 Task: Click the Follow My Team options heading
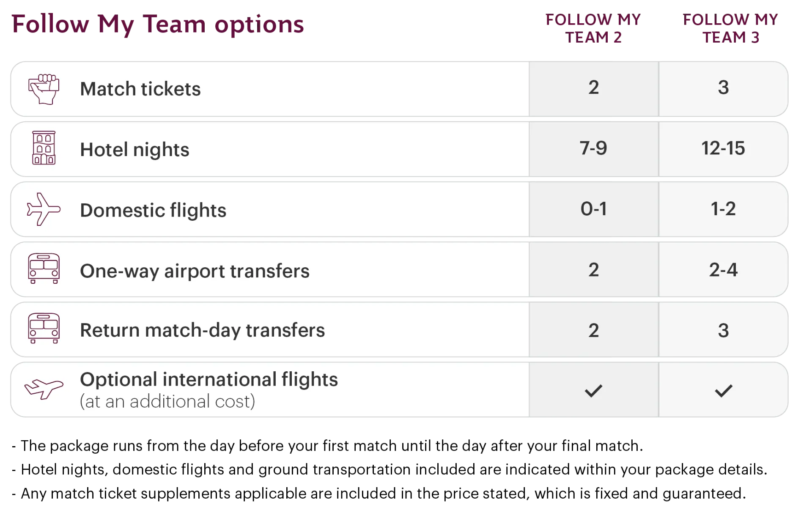pyautogui.click(x=157, y=25)
